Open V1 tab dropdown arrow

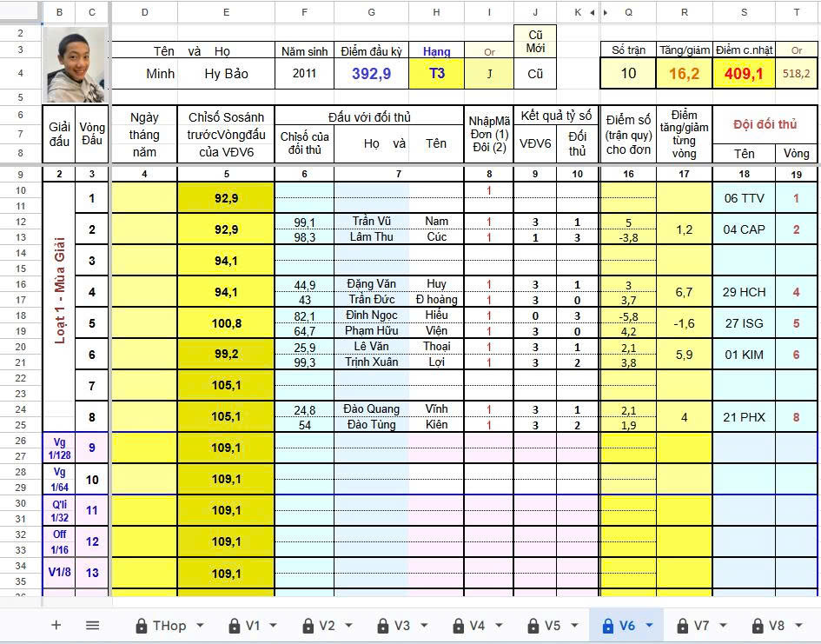(x=273, y=625)
